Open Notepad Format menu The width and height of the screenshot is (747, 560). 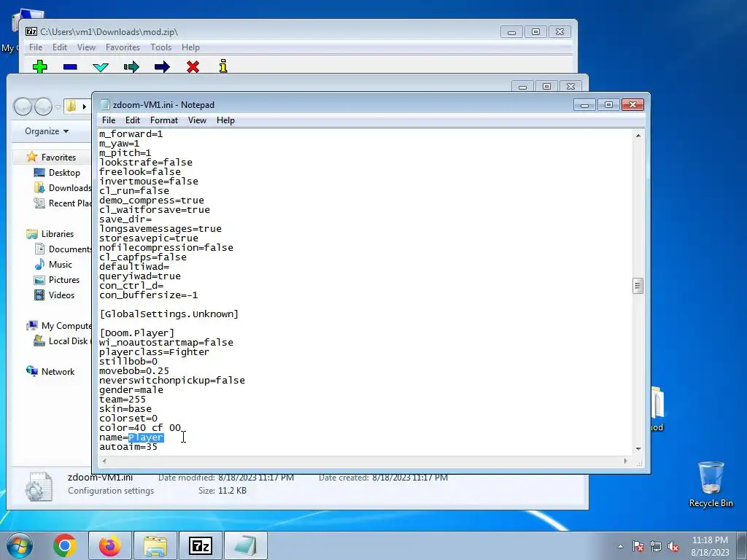click(164, 120)
